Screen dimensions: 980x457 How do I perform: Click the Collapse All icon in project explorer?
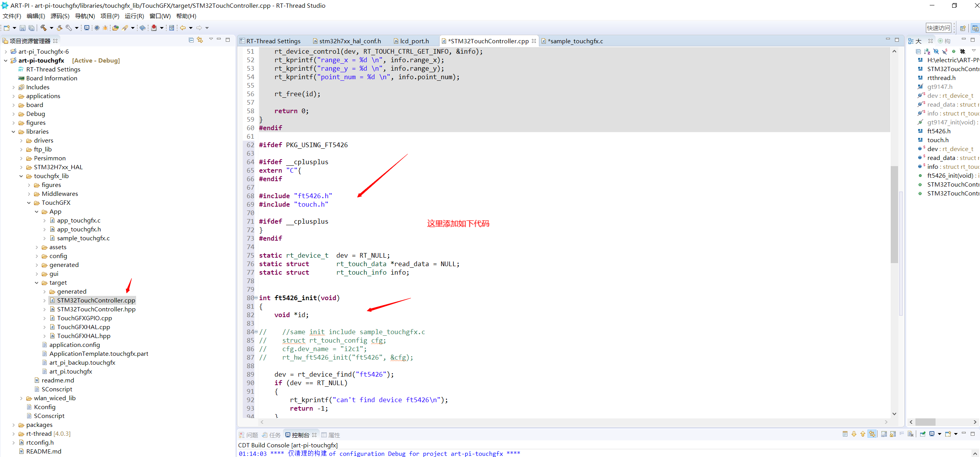(191, 40)
